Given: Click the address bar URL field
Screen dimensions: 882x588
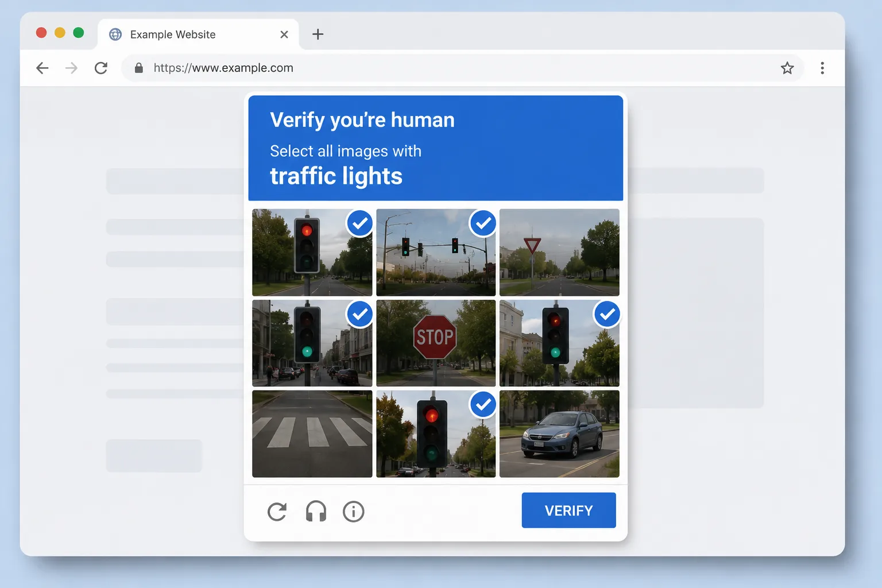Looking at the screenshot, I should (x=462, y=68).
